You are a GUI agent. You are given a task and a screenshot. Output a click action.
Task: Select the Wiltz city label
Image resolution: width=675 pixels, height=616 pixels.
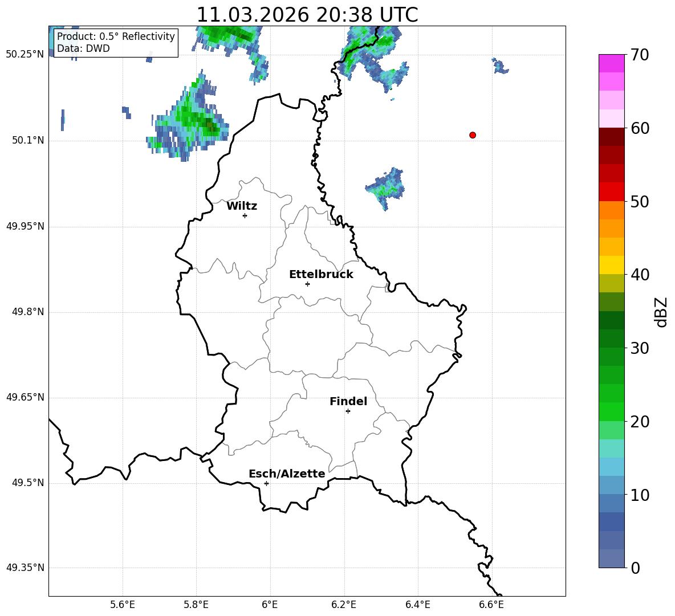[x=242, y=206]
